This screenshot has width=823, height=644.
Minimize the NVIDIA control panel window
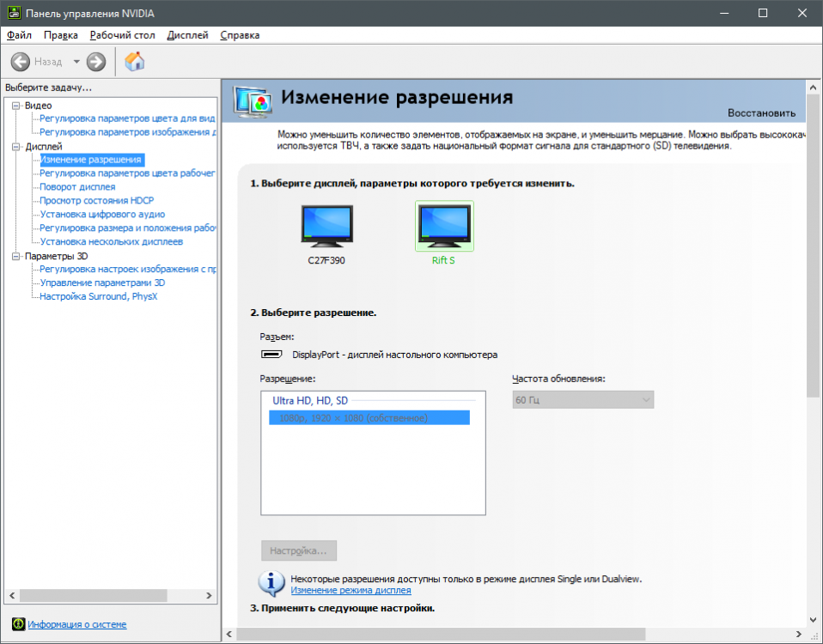coord(725,13)
